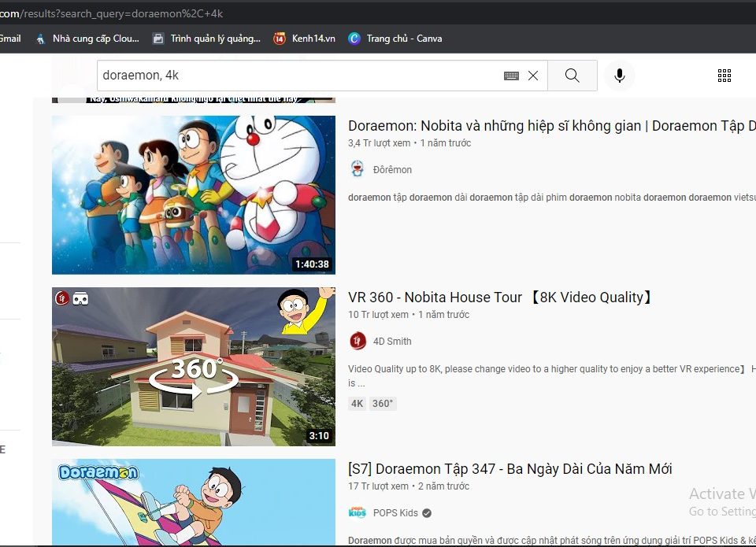The image size is (756, 547).
Task: Clear the search box with X
Action: click(533, 76)
